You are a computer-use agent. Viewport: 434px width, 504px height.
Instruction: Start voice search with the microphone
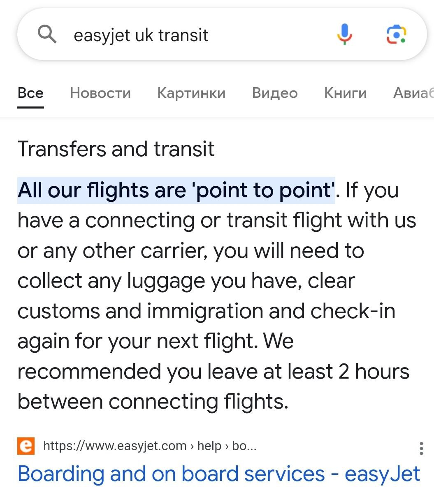pos(345,34)
